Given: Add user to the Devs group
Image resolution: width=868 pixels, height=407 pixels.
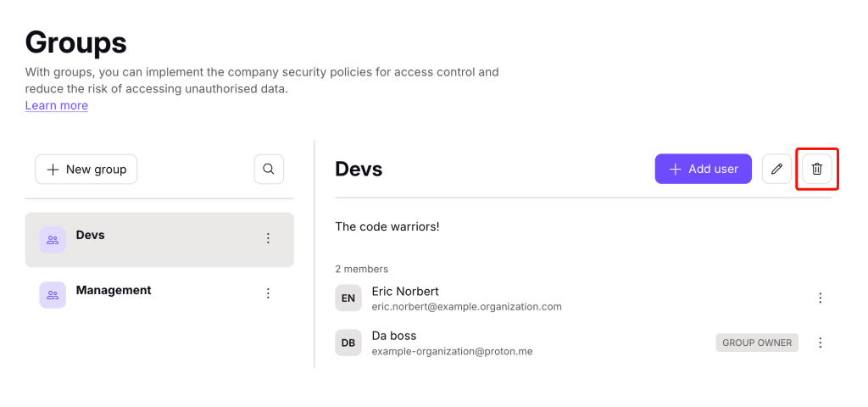Looking at the screenshot, I should (x=703, y=169).
